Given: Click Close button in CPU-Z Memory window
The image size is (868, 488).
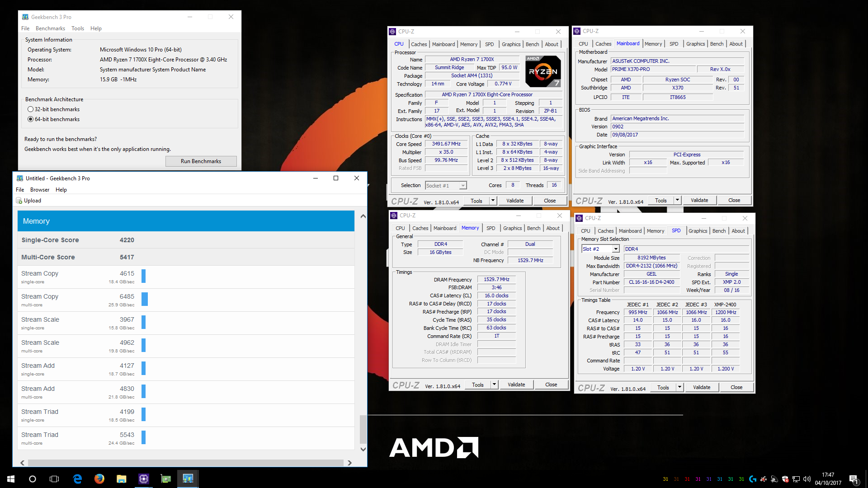Looking at the screenshot, I should 551,385.
